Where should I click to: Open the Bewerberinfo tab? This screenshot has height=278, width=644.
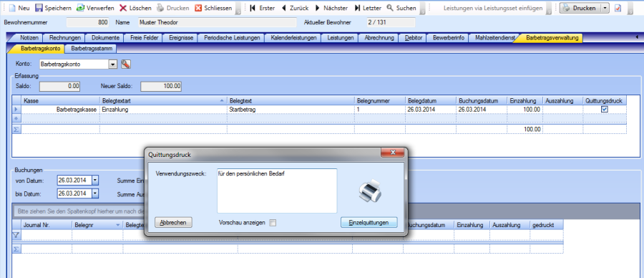[x=448, y=38]
